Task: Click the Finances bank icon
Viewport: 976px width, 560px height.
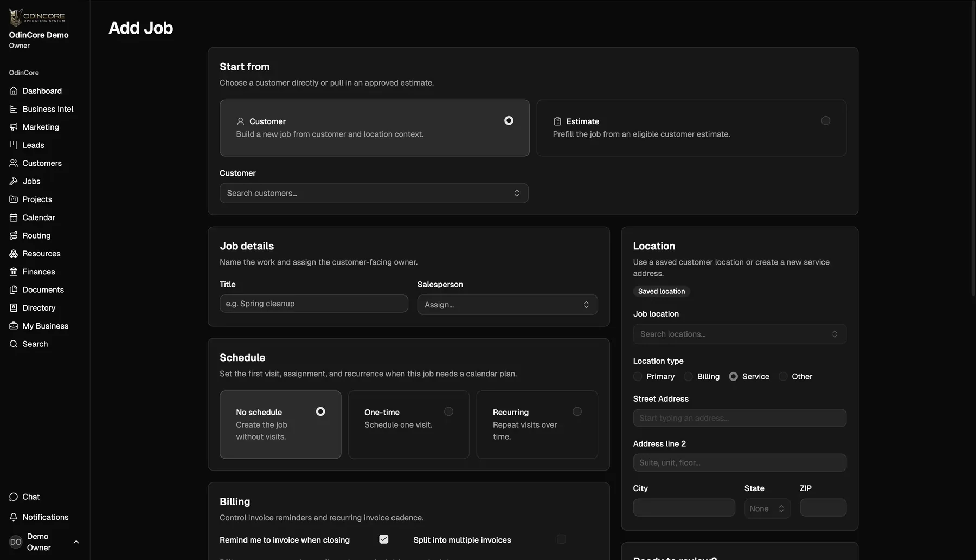Action: click(x=14, y=272)
